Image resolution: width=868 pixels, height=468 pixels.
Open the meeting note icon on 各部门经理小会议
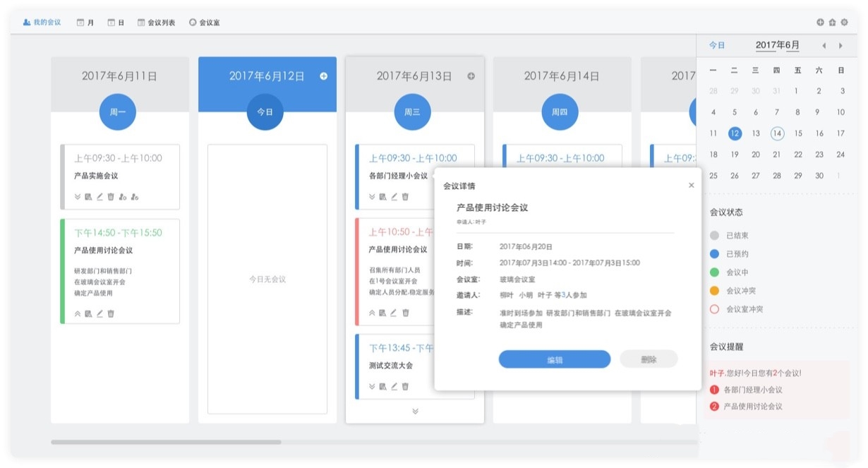pyautogui.click(x=382, y=197)
